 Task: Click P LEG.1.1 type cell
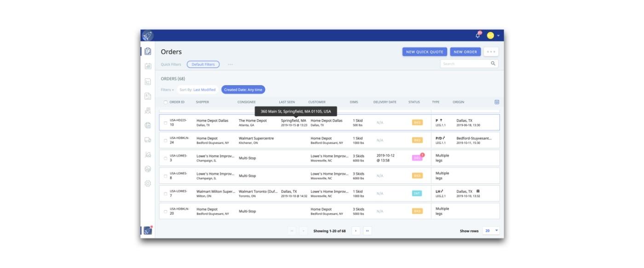tap(440, 122)
